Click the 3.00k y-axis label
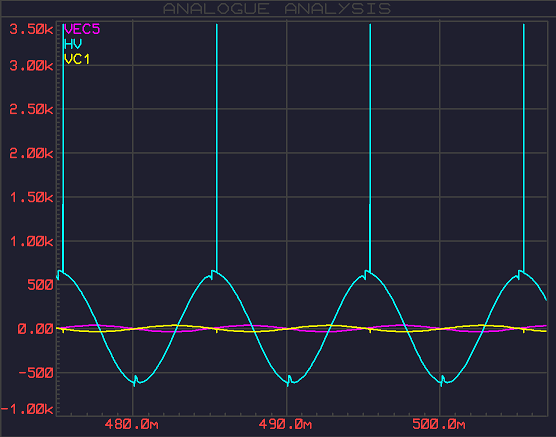This screenshot has height=437, width=556. pyautogui.click(x=31, y=66)
